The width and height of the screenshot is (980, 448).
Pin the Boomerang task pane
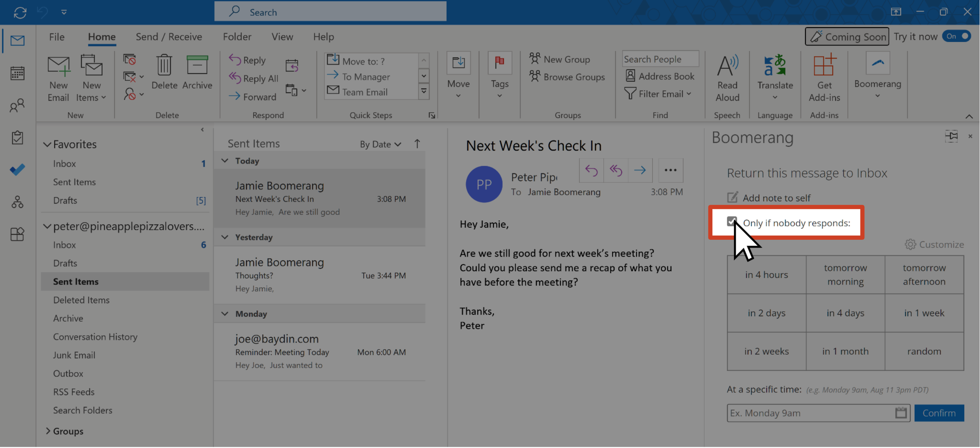tap(951, 136)
